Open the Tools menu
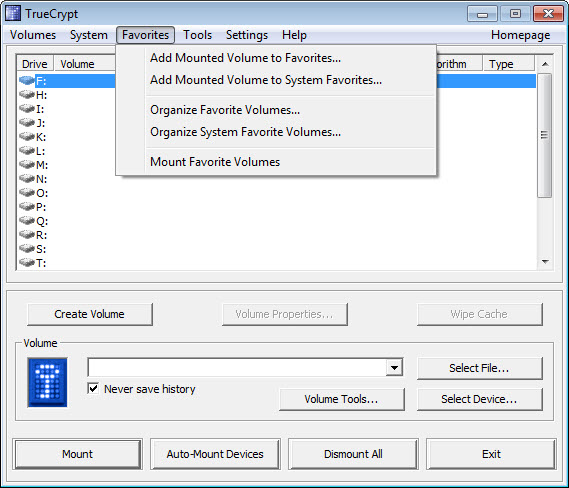 197,35
